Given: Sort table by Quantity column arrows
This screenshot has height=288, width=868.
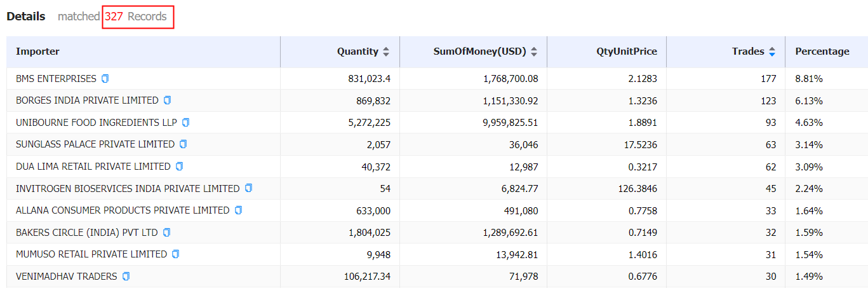Looking at the screenshot, I should click(386, 52).
